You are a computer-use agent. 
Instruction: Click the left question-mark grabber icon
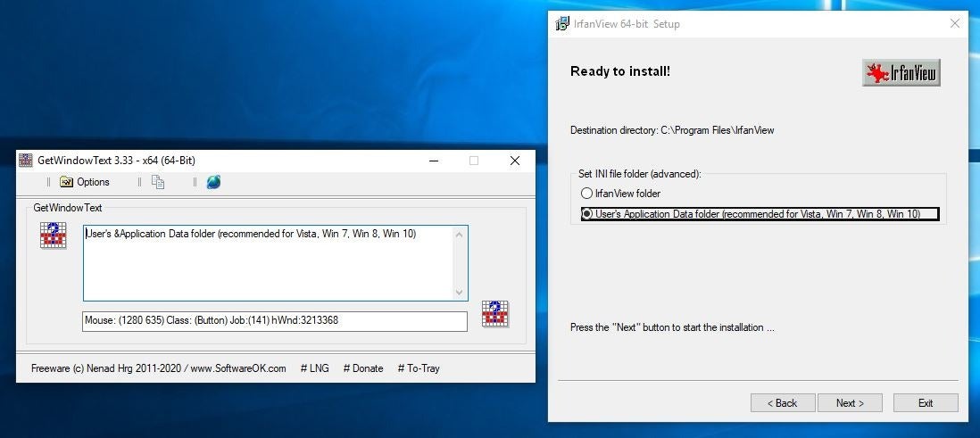54,236
